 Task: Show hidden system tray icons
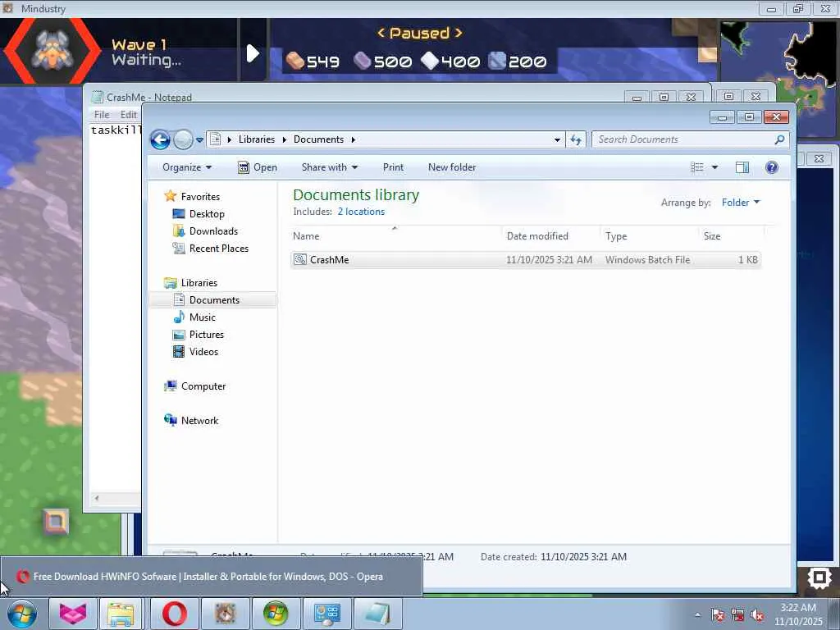tap(697, 614)
